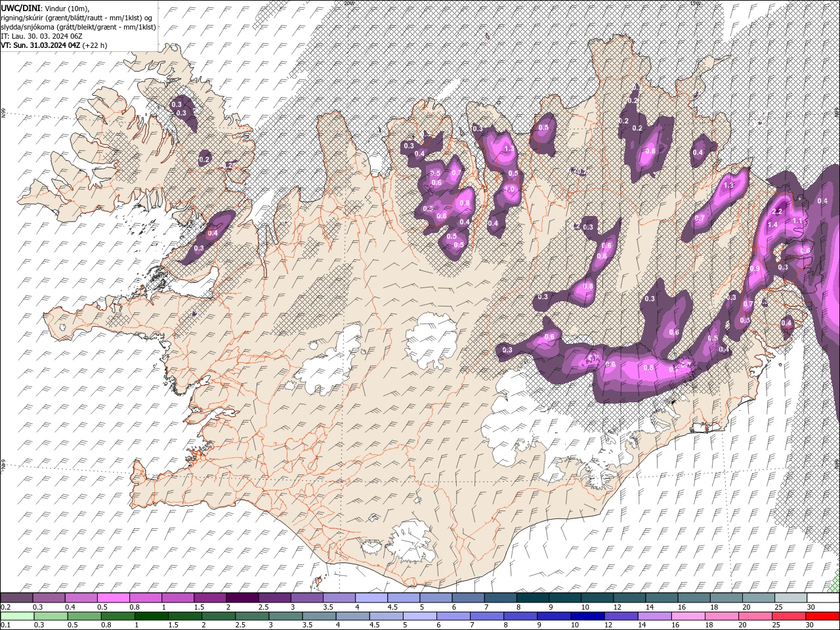Click the pale green 0.1–0.3 rain legend swatch
The image size is (840, 630).
[17, 616]
